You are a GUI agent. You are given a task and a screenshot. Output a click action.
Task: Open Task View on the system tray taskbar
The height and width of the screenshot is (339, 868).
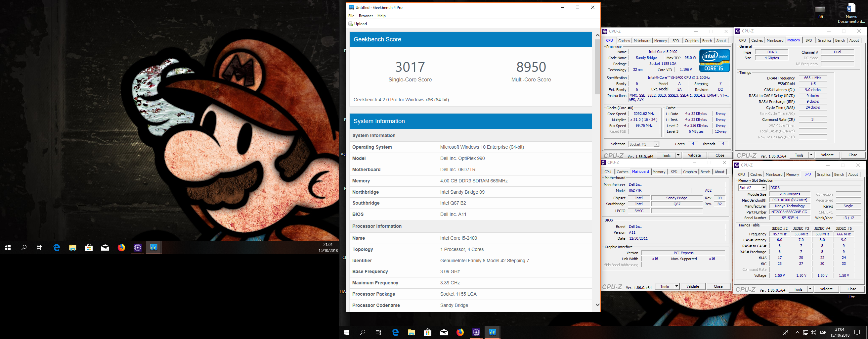[x=378, y=332]
